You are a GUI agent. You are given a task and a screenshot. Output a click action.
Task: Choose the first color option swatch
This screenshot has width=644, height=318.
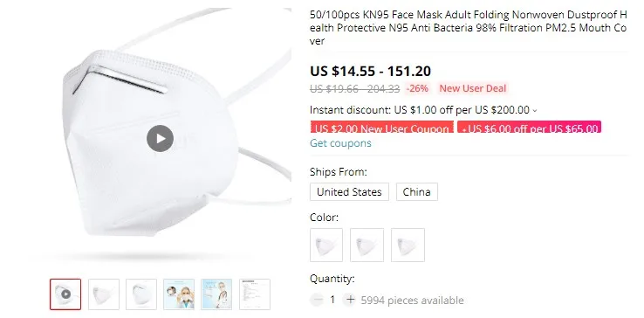coord(326,245)
